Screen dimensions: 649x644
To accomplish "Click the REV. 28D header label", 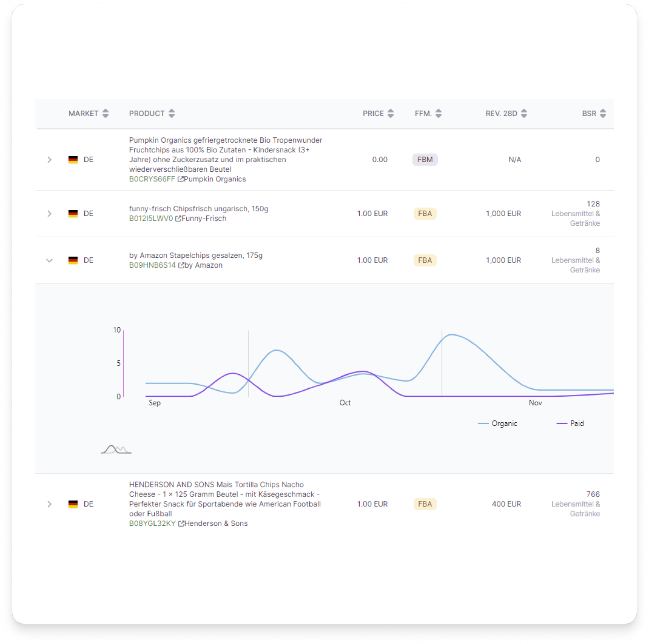I will (x=501, y=113).
